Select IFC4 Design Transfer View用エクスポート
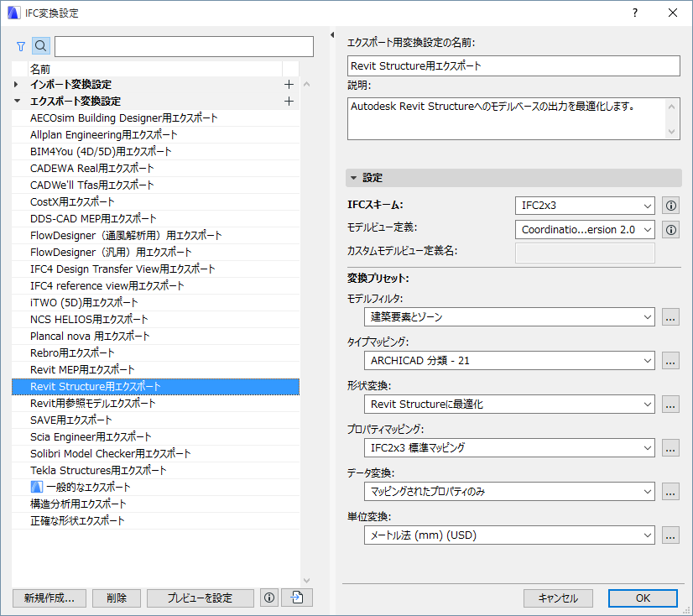This screenshot has height=616, width=693. (x=155, y=269)
